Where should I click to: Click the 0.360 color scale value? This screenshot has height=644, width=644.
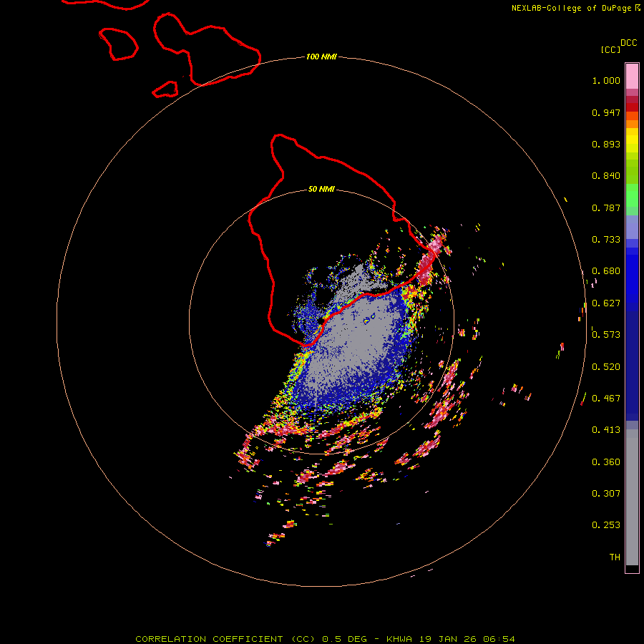606,462
